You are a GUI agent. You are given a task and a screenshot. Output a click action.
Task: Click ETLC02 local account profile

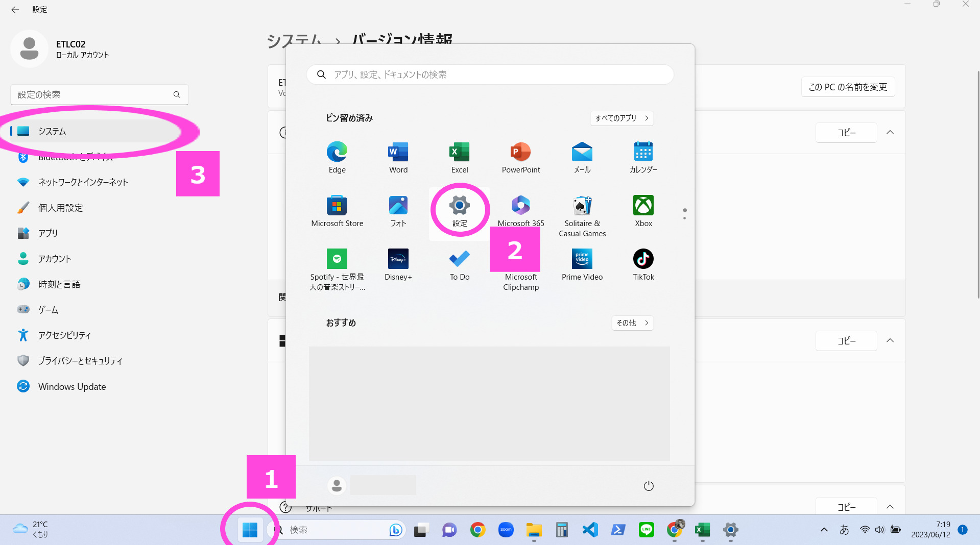[x=60, y=49]
